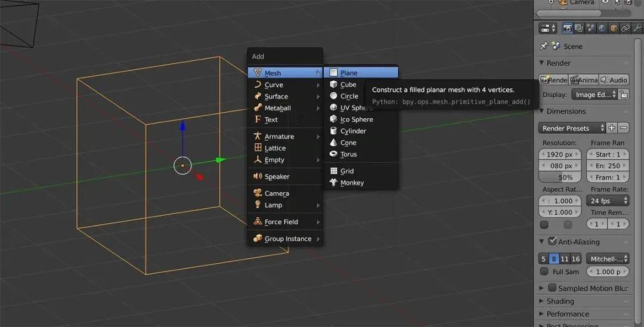Open the Metaball submenu
The height and width of the screenshot is (327, 644).
[285, 108]
